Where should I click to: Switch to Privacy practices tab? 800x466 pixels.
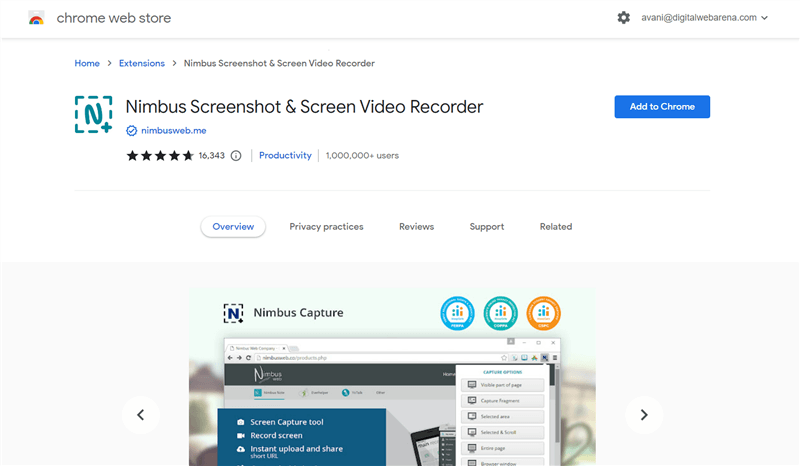(327, 227)
